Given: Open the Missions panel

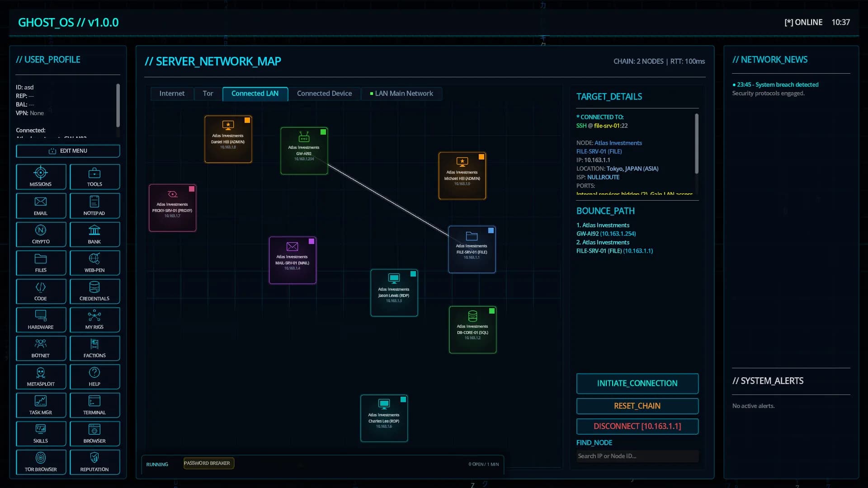Looking at the screenshot, I should coord(41,177).
